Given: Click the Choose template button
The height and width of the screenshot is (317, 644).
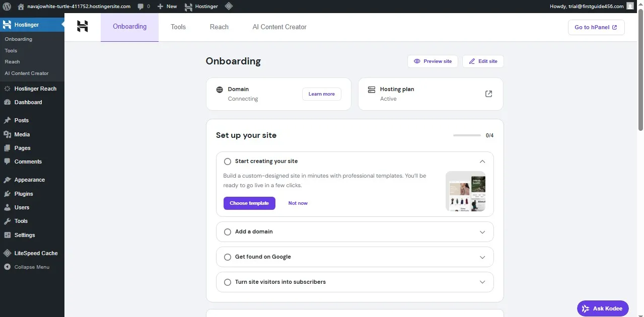Looking at the screenshot, I should [x=249, y=203].
